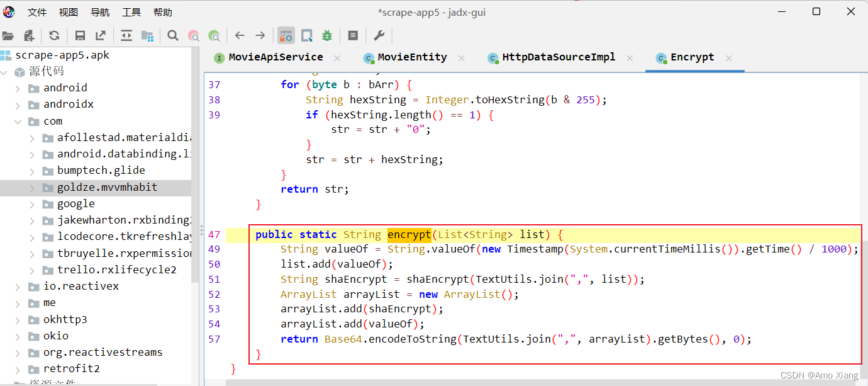This screenshot has width=868, height=386.
Task: Select the android.databinding package row
Action: pos(96,154)
